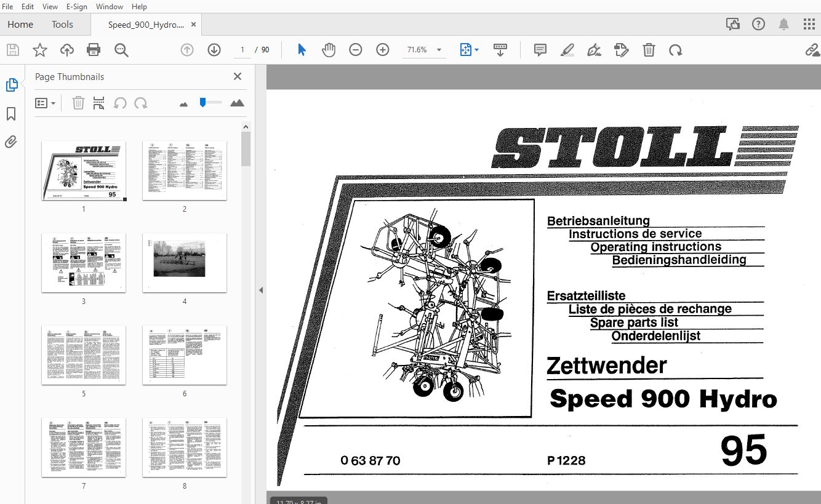The width and height of the screenshot is (821, 504).
Task: Click the larger thumbnails mountain icon
Action: coord(237,103)
